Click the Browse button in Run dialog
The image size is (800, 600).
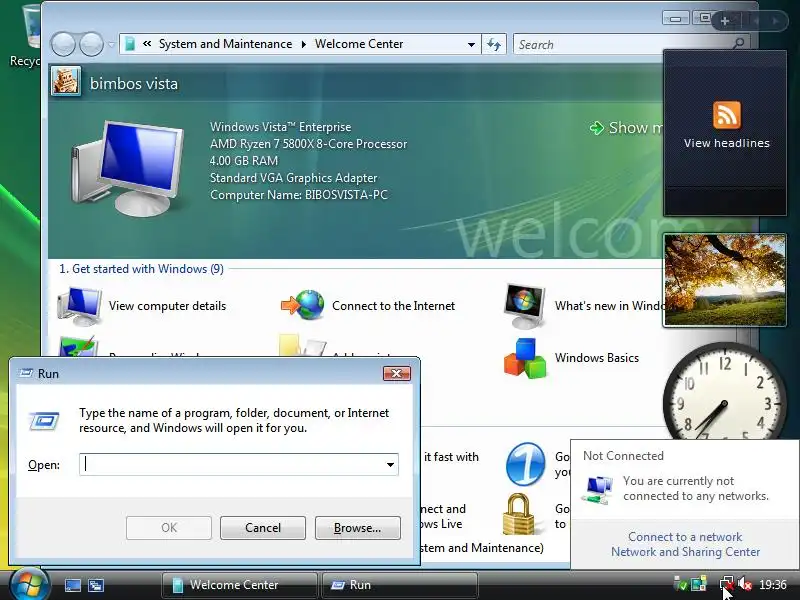[x=358, y=528]
